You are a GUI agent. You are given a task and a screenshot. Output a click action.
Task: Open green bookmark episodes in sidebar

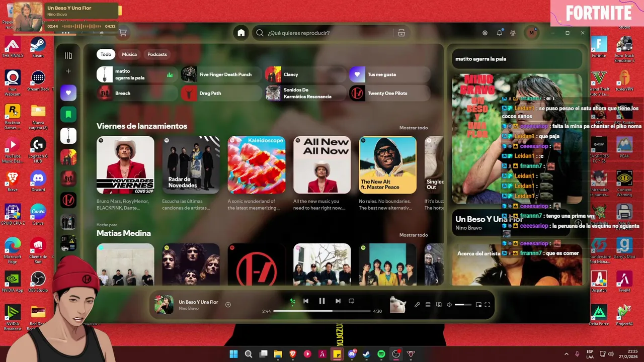tap(68, 114)
